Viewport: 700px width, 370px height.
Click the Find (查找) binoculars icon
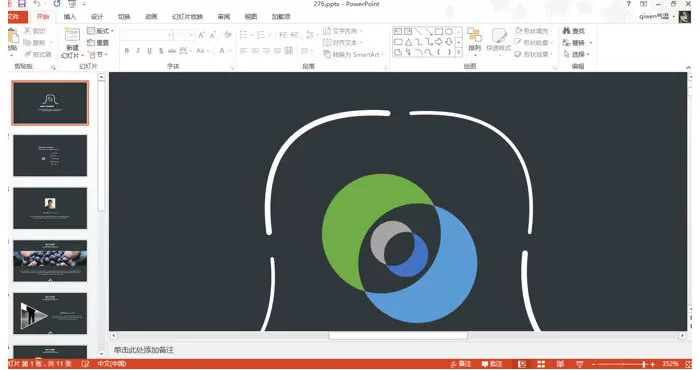(x=567, y=31)
